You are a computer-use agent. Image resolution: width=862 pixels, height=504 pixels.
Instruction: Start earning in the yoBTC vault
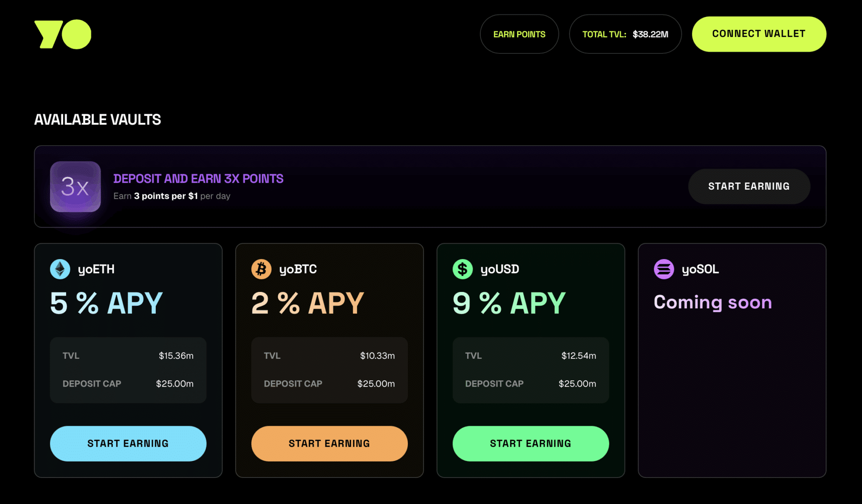pyautogui.click(x=329, y=443)
